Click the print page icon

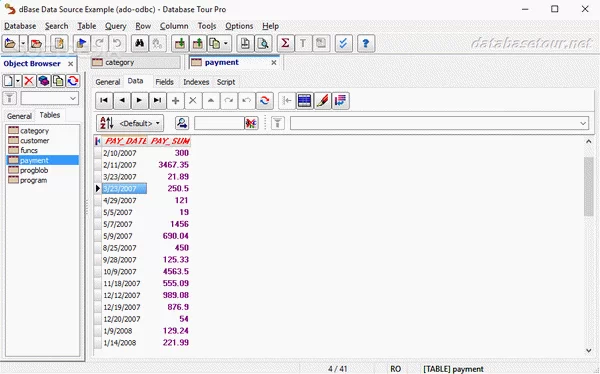245,43
